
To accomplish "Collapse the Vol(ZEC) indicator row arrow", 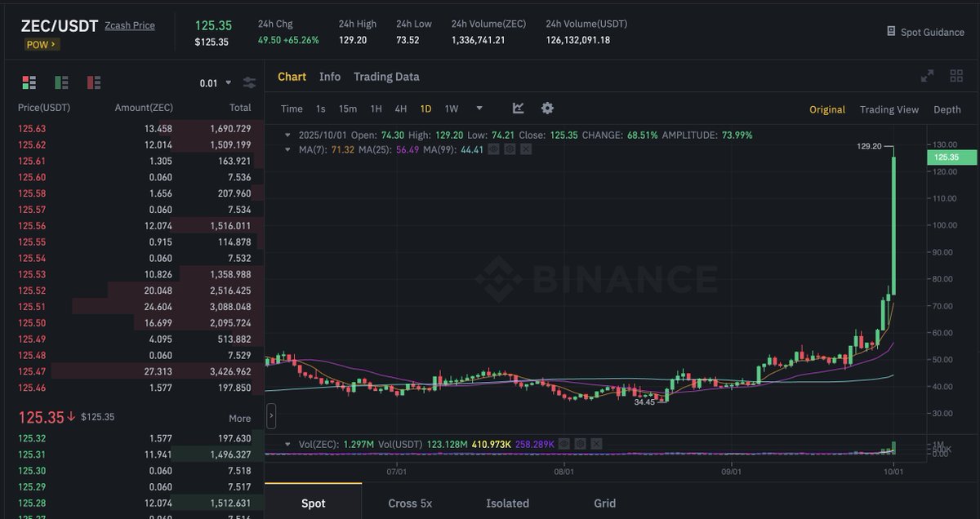I will [x=287, y=444].
